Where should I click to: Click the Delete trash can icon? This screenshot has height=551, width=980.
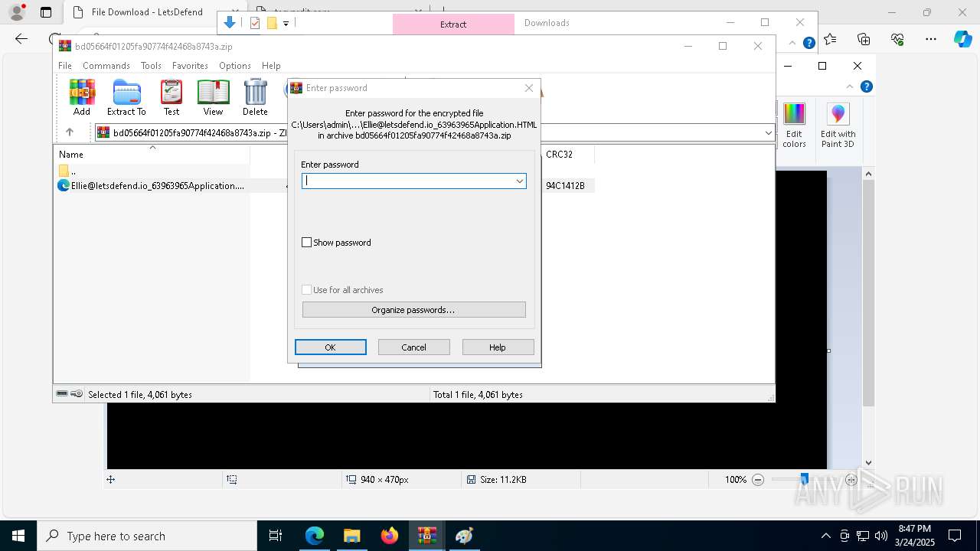tap(255, 97)
